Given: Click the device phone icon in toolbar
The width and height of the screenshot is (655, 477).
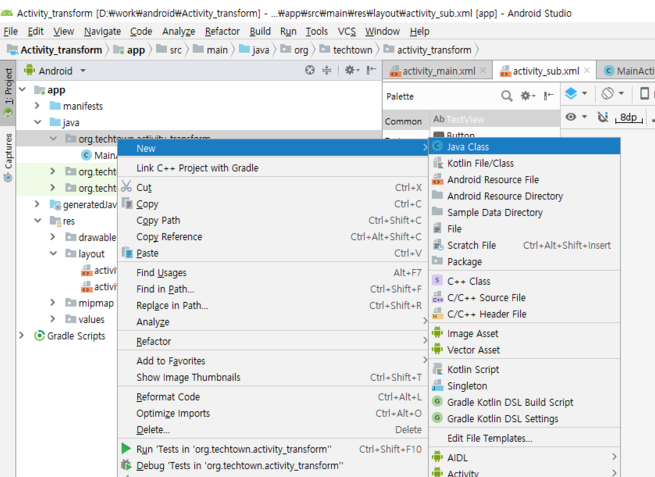Looking at the screenshot, I should 645,93.
